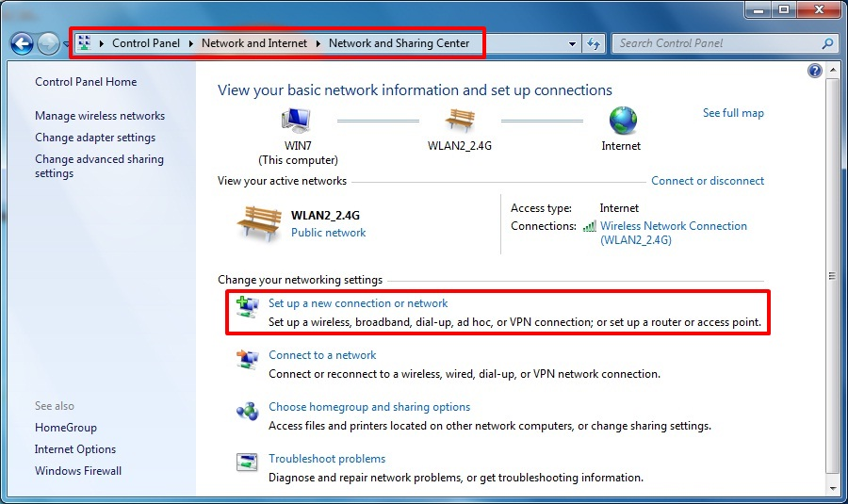Click the Refresh button in address bar
The image size is (848, 504).
click(x=594, y=43)
